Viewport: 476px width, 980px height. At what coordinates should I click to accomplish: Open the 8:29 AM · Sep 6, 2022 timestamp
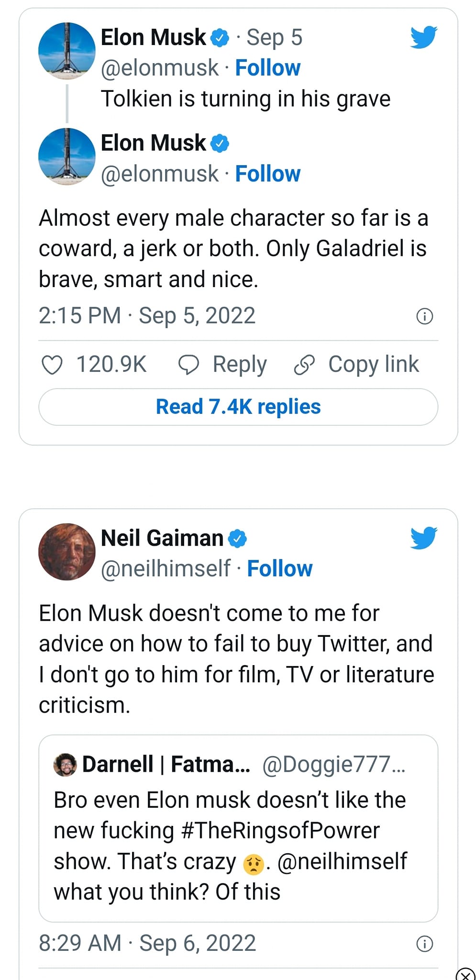pyautogui.click(x=147, y=943)
